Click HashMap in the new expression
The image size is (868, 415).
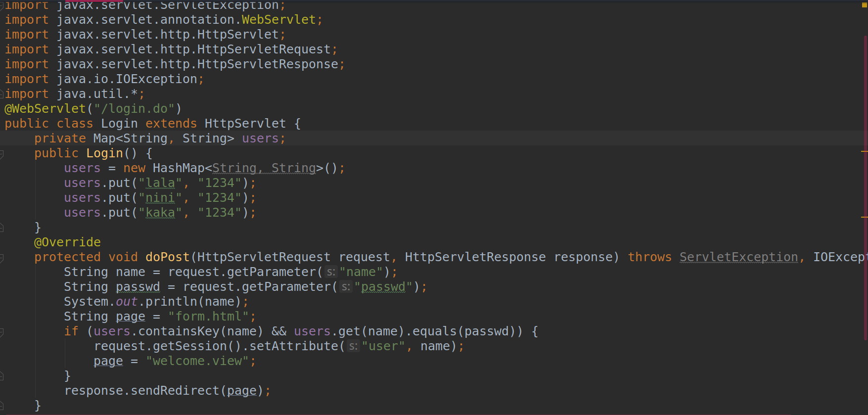(179, 168)
